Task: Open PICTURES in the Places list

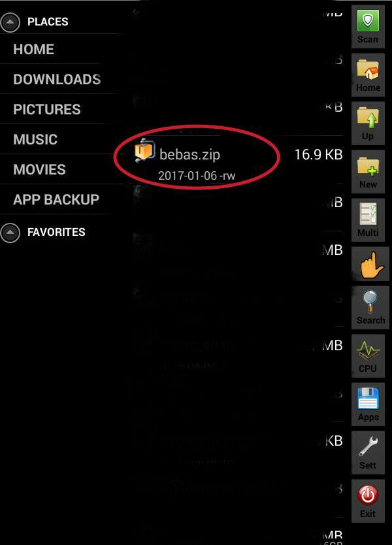Action: click(47, 109)
